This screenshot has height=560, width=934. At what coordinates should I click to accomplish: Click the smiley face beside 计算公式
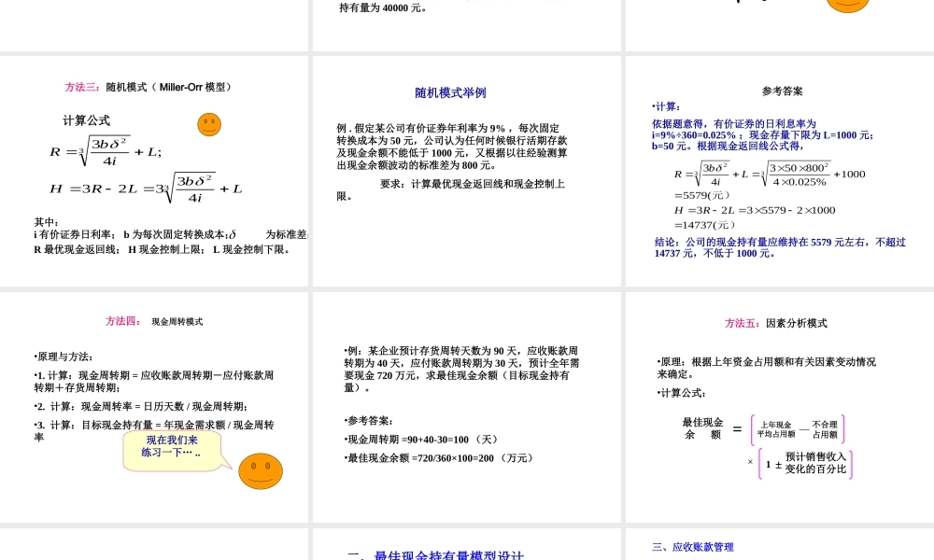pos(209,124)
